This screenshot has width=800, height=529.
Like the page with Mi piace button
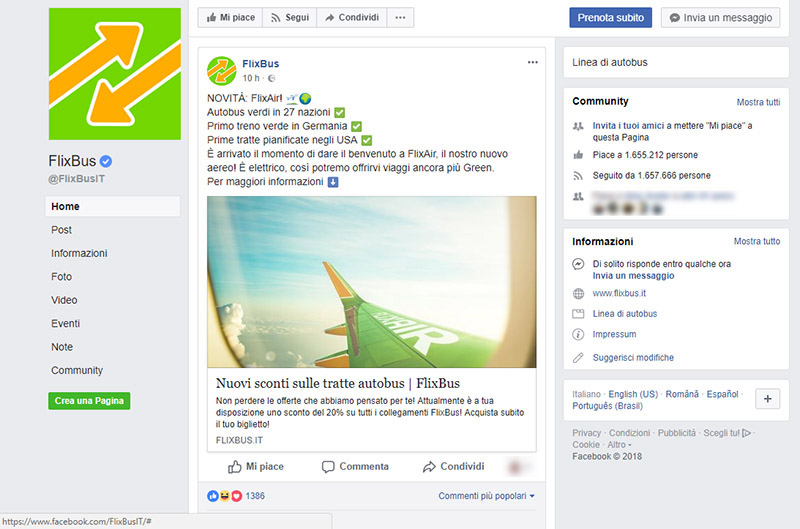[x=231, y=17]
